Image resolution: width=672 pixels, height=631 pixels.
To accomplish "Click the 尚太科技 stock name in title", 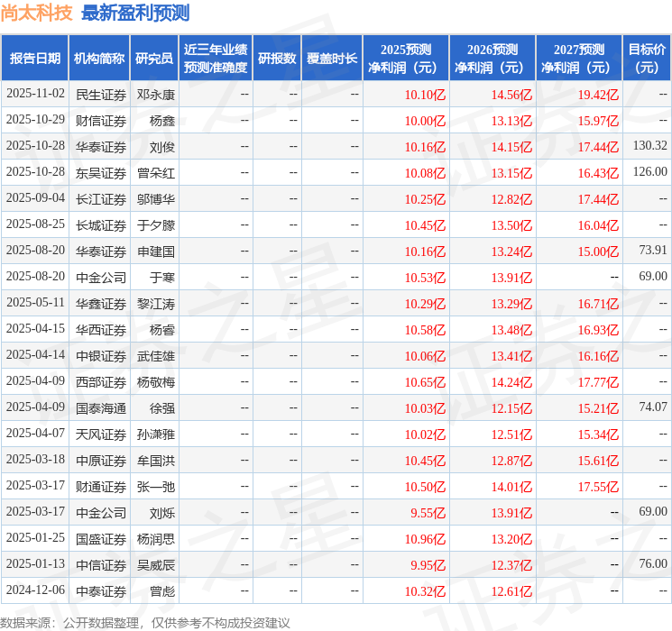I will coord(36,14).
